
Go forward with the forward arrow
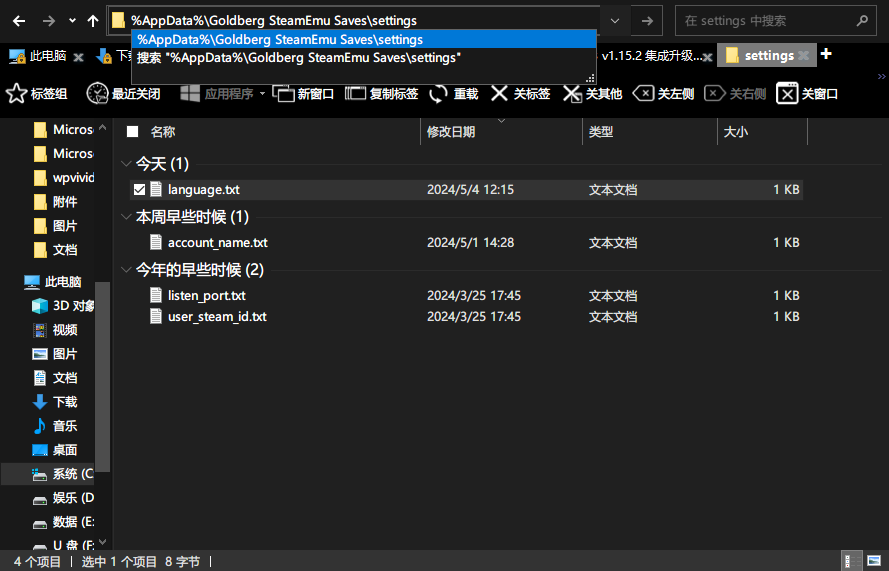(x=49, y=21)
